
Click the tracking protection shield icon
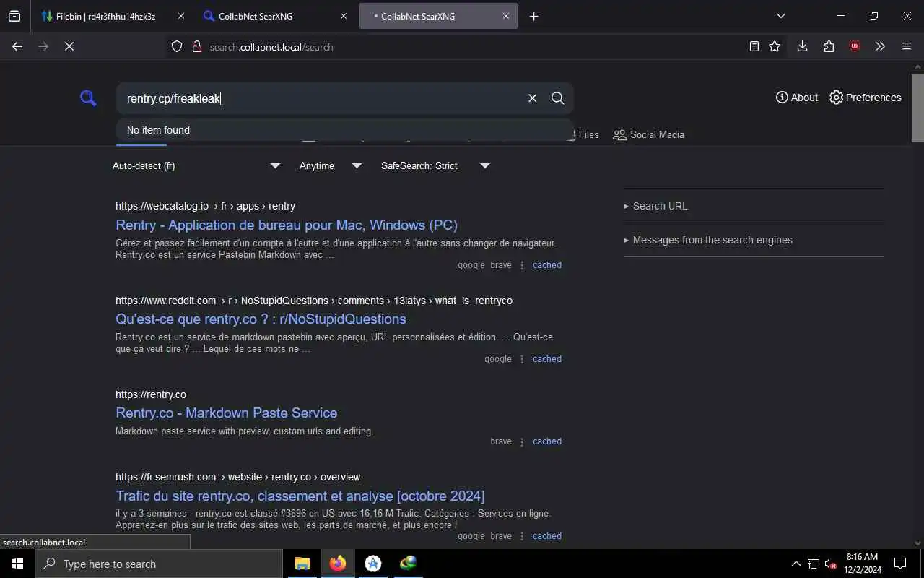click(x=177, y=46)
